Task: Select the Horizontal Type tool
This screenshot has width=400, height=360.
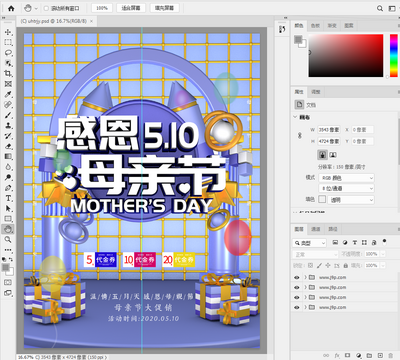Action: pyautogui.click(x=8, y=198)
